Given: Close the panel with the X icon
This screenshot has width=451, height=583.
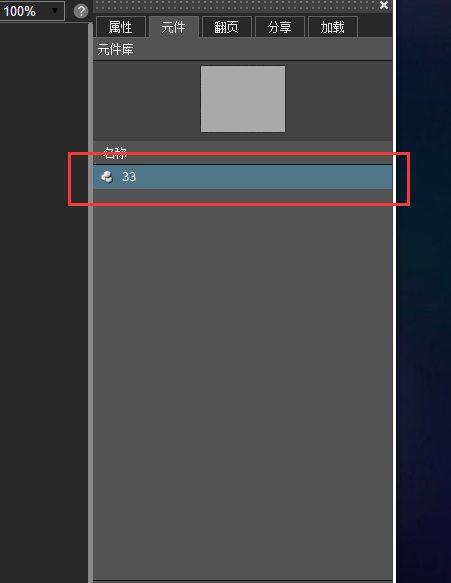Looking at the screenshot, I should 384,5.
